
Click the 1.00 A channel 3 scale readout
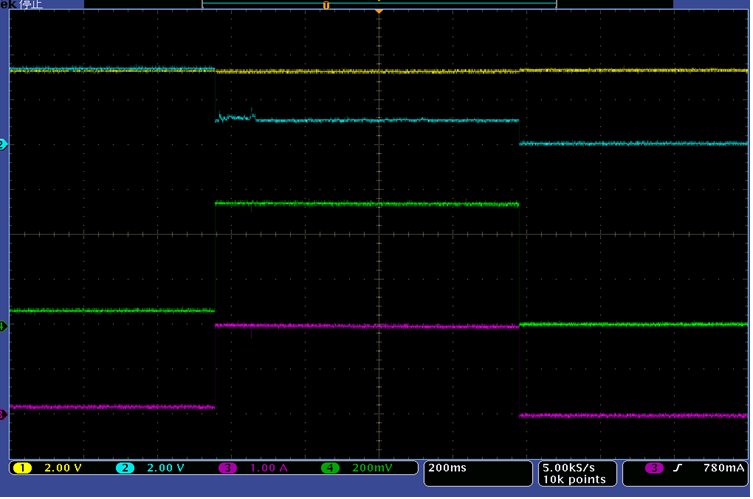[268, 468]
